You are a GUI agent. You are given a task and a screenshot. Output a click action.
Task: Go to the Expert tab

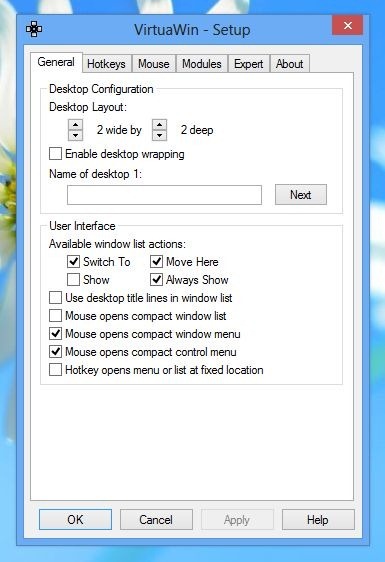click(x=248, y=64)
